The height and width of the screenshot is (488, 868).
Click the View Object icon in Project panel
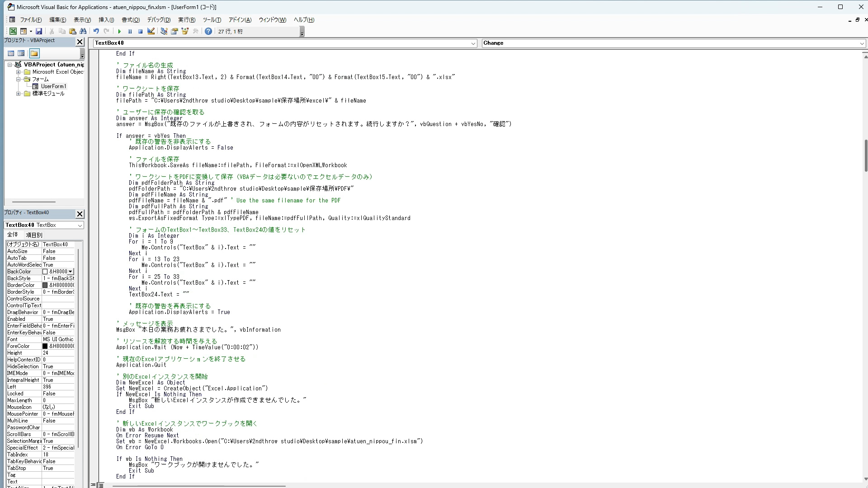(x=21, y=53)
